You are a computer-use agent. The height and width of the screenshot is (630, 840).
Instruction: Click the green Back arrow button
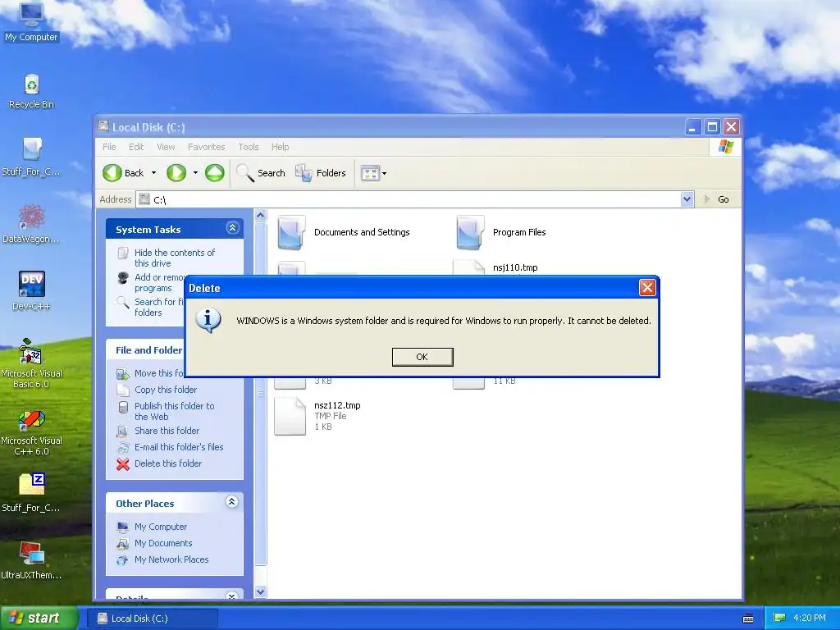click(x=112, y=172)
